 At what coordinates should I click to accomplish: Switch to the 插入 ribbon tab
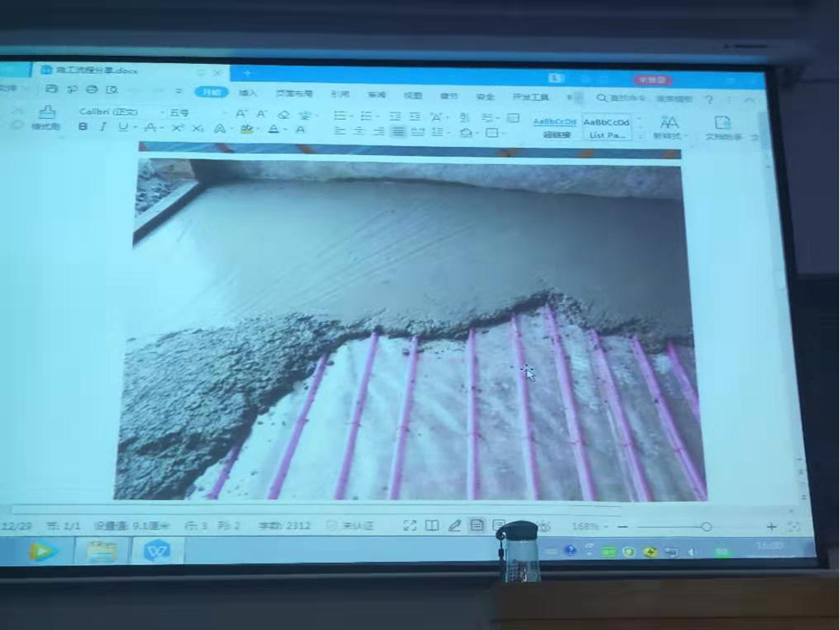click(x=248, y=94)
